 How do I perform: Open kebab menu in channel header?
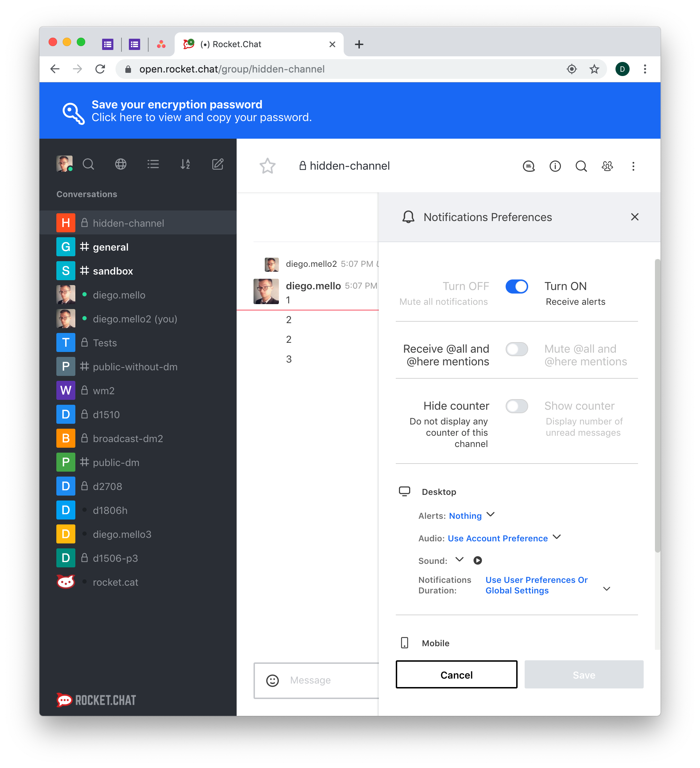coord(633,166)
